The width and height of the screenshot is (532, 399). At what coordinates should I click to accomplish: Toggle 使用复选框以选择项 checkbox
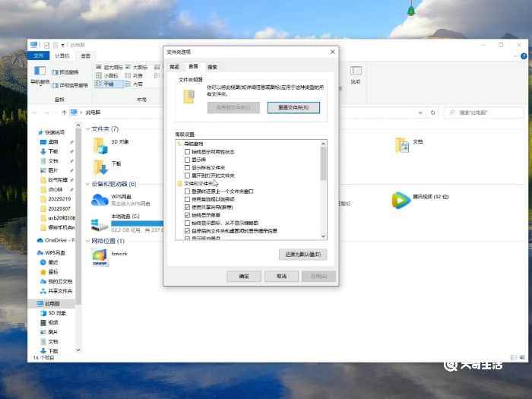[x=187, y=199]
